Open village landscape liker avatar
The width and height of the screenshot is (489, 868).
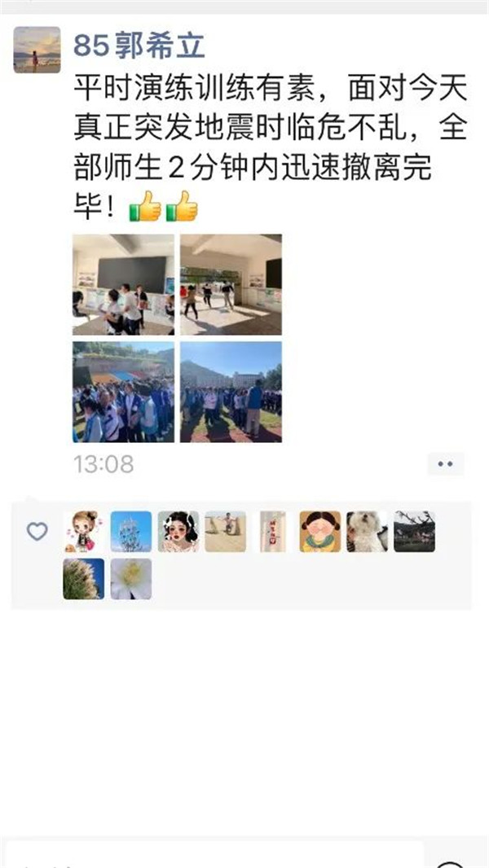pyautogui.click(x=415, y=532)
